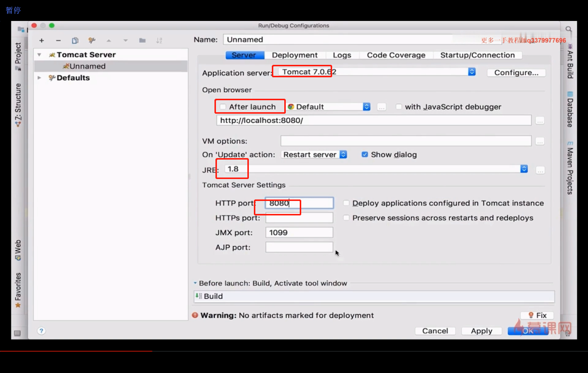Open Application server Tomcat dropdown
The image size is (588, 373).
point(472,72)
